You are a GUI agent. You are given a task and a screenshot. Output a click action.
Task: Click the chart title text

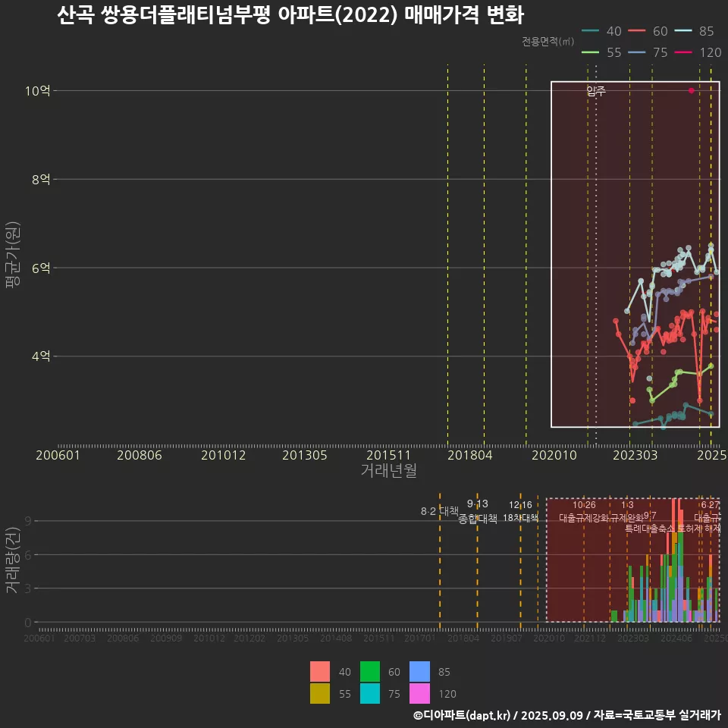click(290, 15)
